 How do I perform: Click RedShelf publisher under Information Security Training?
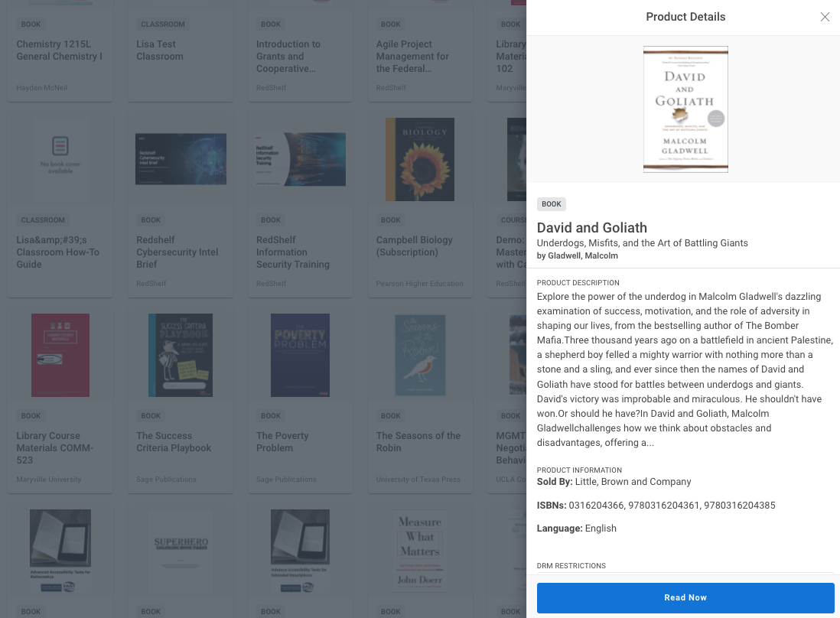(x=271, y=284)
